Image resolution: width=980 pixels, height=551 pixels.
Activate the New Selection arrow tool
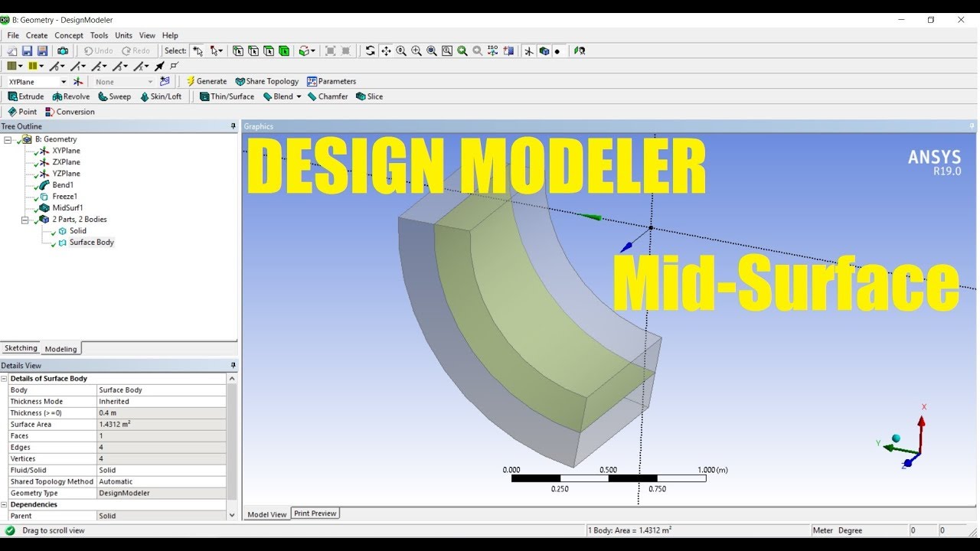pyautogui.click(x=198, y=51)
